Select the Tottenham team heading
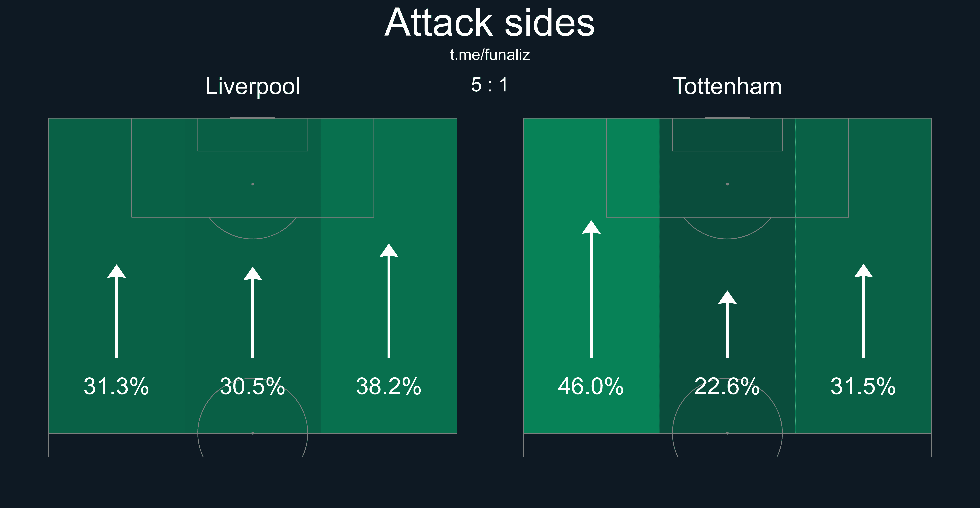The height and width of the screenshot is (508, 980). coord(727,86)
